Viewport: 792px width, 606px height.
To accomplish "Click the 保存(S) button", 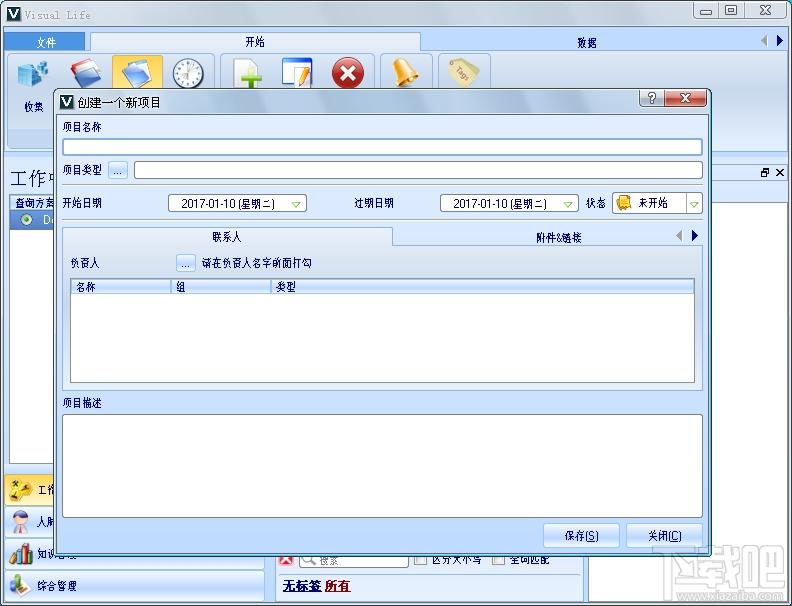I will (x=581, y=536).
